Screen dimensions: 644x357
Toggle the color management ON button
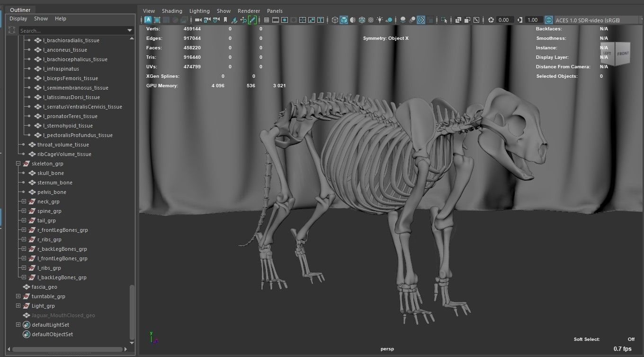(549, 20)
